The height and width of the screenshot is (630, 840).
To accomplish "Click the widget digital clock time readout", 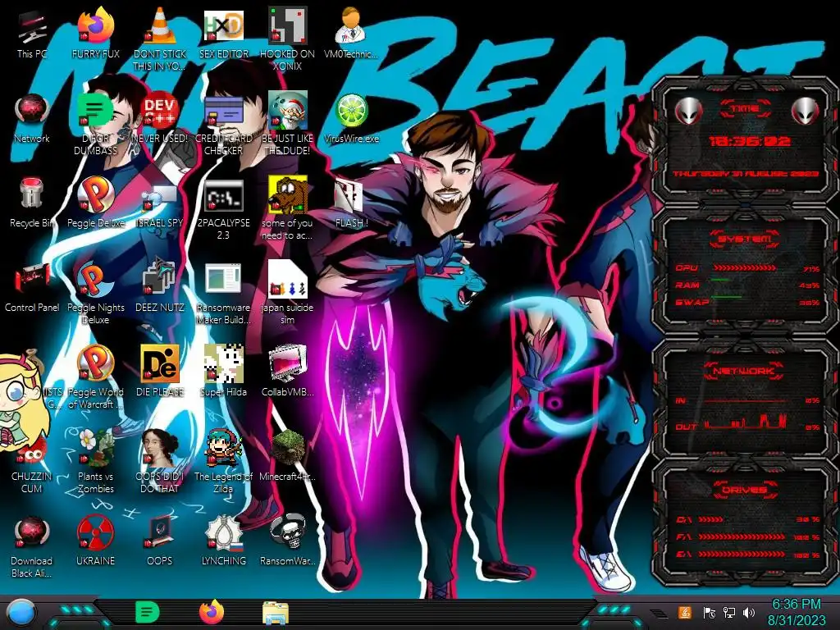I will pyautogui.click(x=749, y=141).
